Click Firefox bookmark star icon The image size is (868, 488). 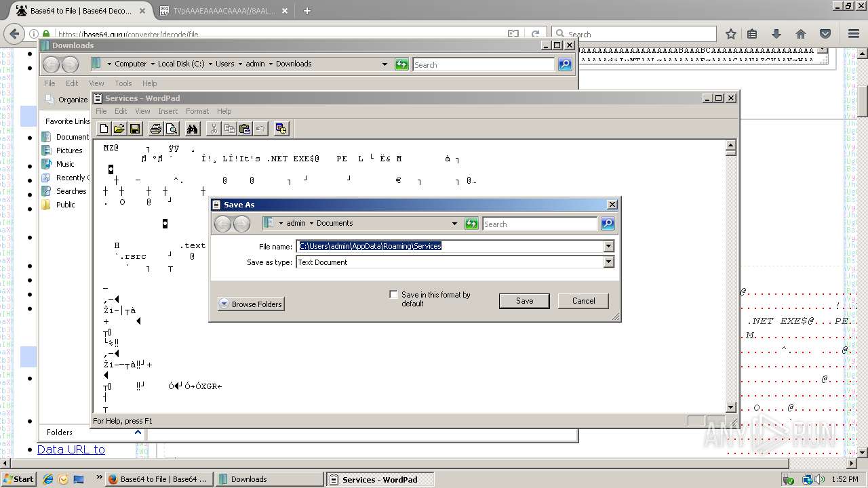730,33
